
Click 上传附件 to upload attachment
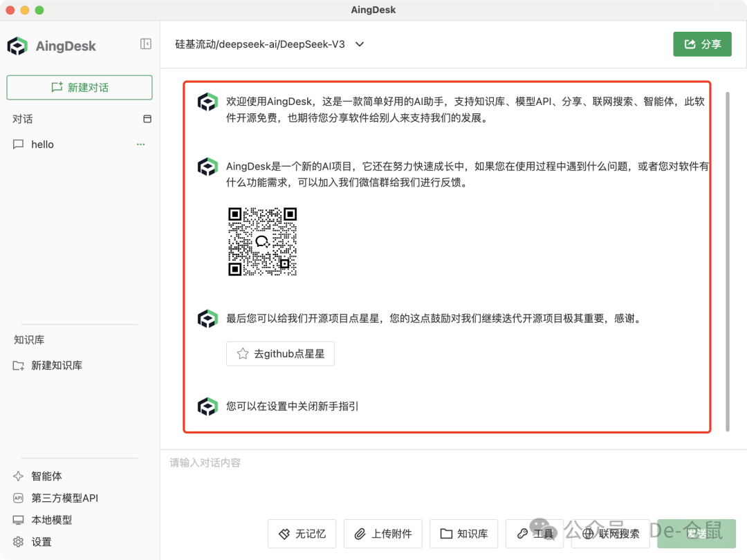383,534
